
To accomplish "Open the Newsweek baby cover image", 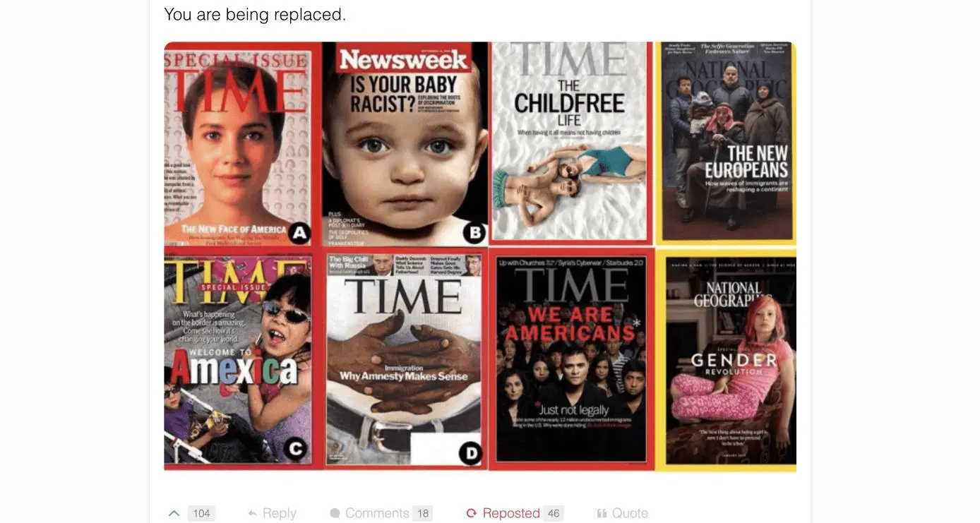I will tap(405, 144).
